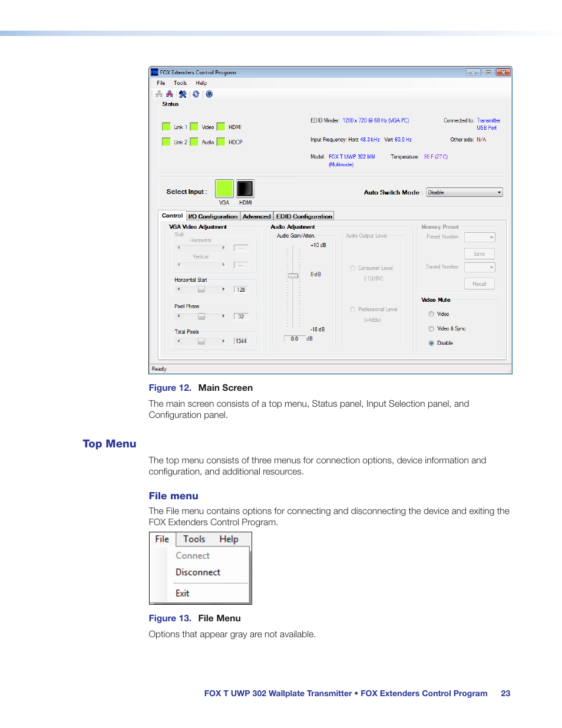Open Help menu in main screen window

pyautogui.click(x=201, y=83)
